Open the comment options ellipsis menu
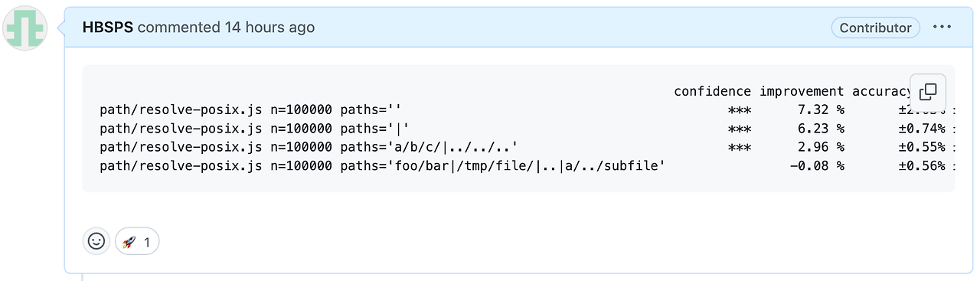The height and width of the screenshot is (281, 980). (942, 28)
